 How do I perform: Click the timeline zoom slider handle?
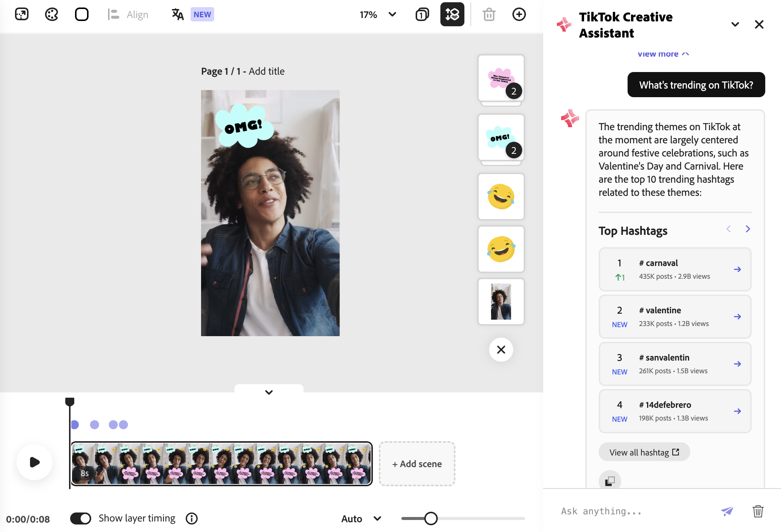coord(431,518)
